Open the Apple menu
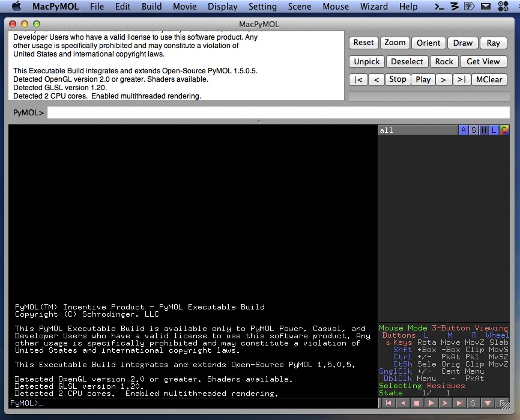This screenshot has width=520, height=420. tap(16, 6)
